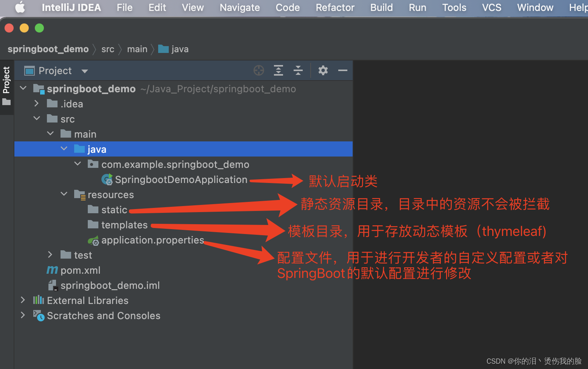
Task: Select the pom.xml file label
Action: (x=80, y=270)
